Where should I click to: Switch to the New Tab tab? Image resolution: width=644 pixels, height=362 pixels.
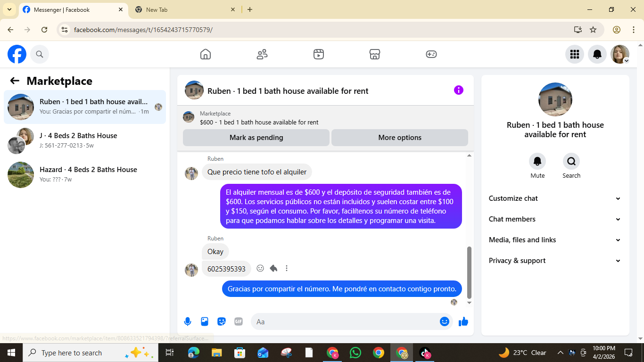coord(185,9)
